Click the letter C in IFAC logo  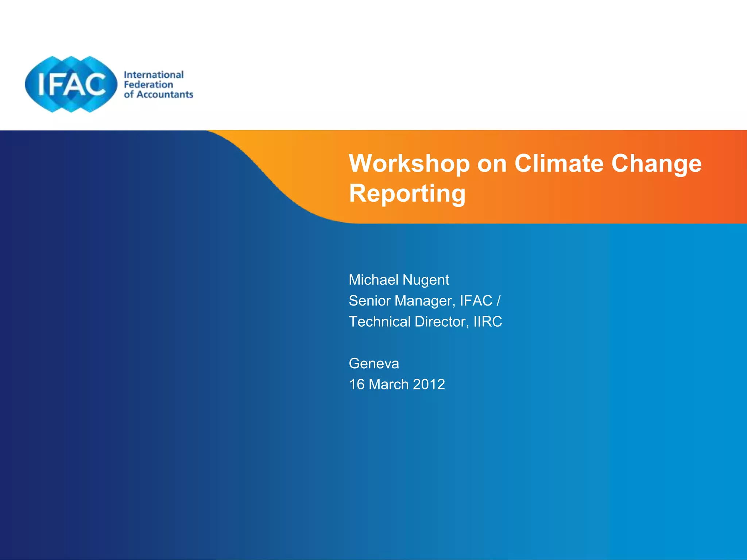(96, 85)
